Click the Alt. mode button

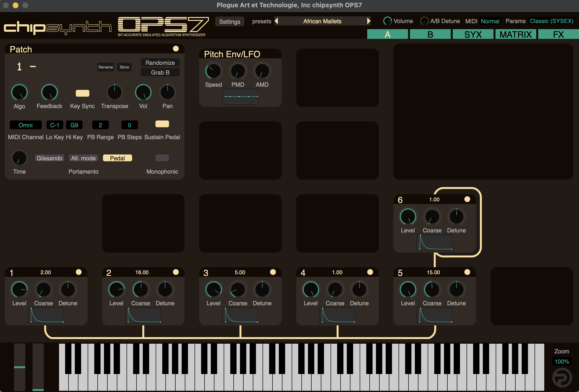click(x=84, y=158)
